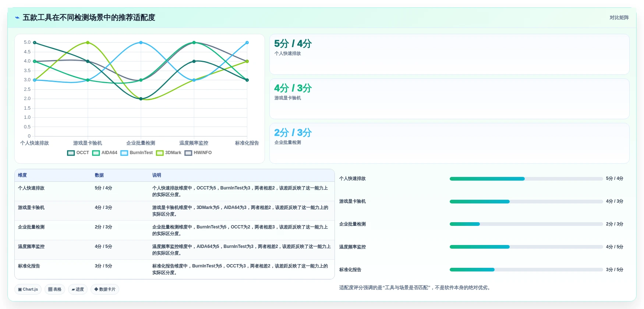Image resolution: width=644 pixels, height=309 pixels.
Task: Toggle the HWiNFO legend swatch
Action: (188, 153)
